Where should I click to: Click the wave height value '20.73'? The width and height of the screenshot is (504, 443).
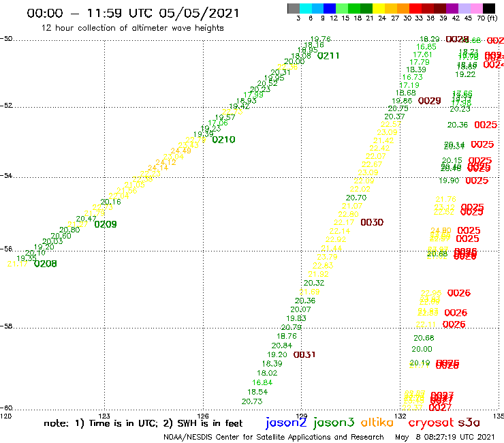click(252, 401)
